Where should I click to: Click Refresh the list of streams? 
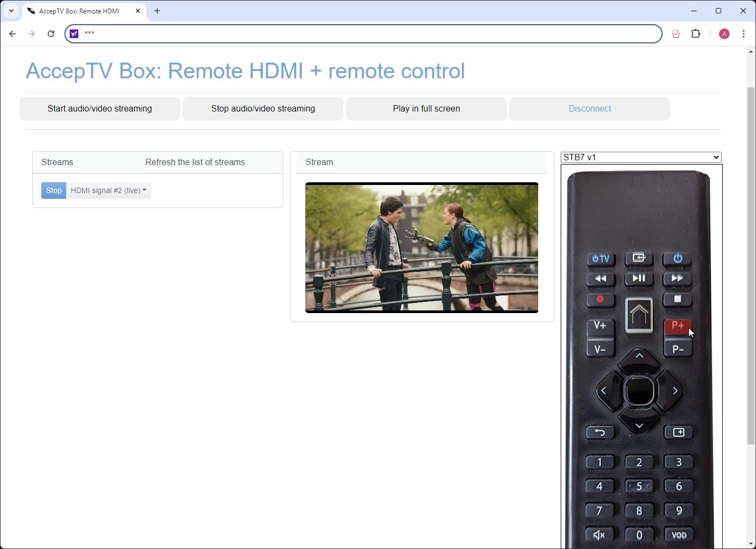(195, 162)
